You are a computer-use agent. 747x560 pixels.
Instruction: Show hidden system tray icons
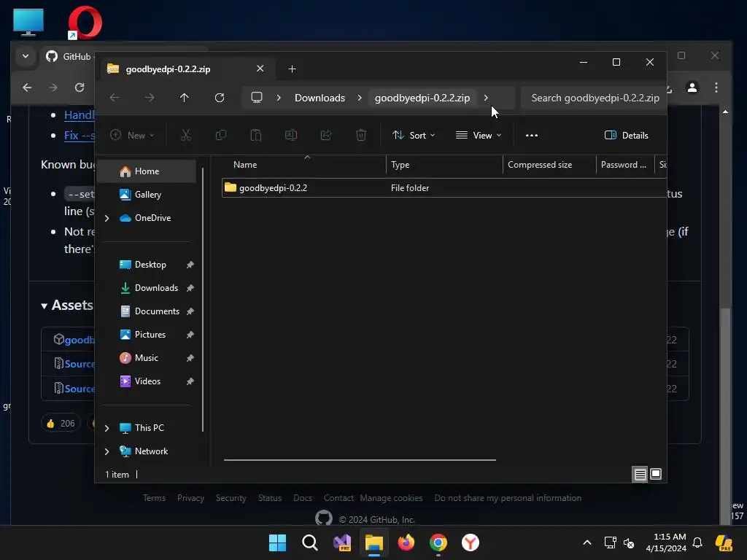[x=587, y=542]
